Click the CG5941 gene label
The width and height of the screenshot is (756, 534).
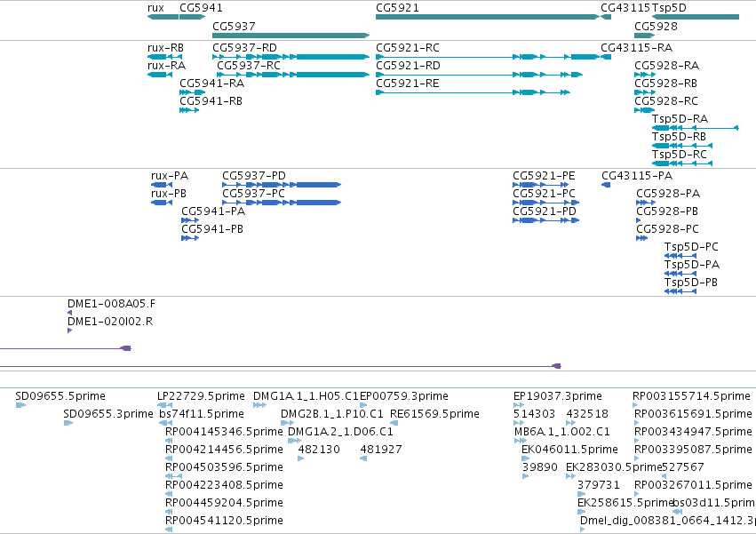201,8
